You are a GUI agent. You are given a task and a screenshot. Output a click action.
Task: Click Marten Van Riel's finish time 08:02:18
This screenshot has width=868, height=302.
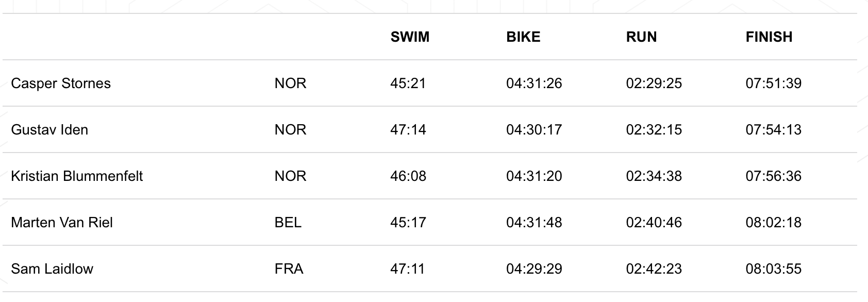click(x=773, y=223)
